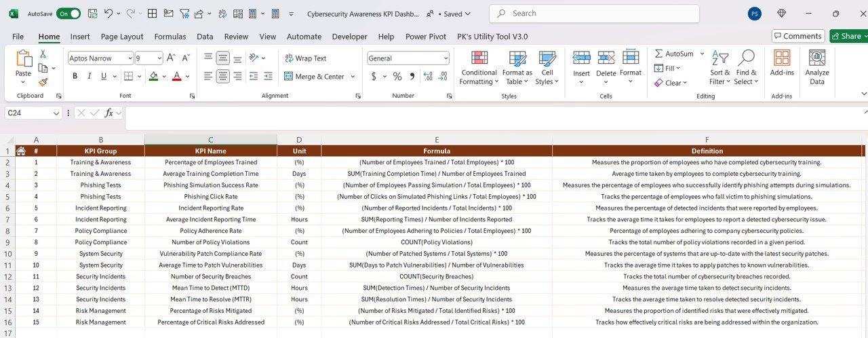Apply the red Font Color A
Viewport: 868px width, 338px height.
point(177,76)
